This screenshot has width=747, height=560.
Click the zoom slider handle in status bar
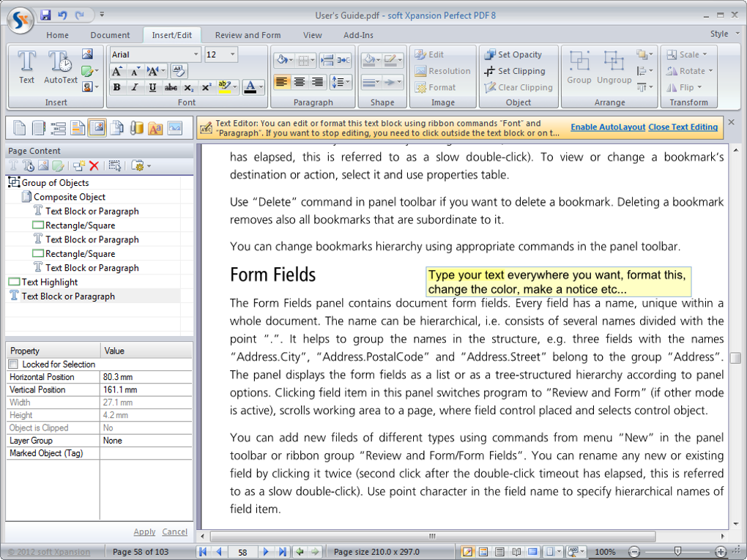(677, 552)
